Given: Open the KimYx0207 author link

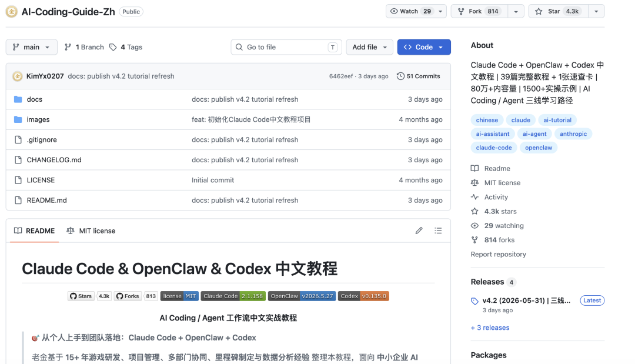Looking at the screenshot, I should pyautogui.click(x=45, y=76).
